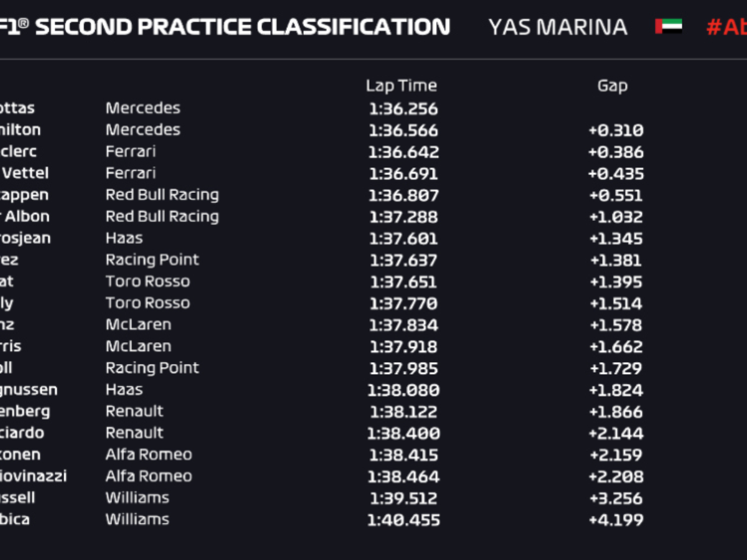Viewport: 747px width, 560px height.
Task: Select the McLaren entry with 1:37.918
Action: tap(138, 346)
